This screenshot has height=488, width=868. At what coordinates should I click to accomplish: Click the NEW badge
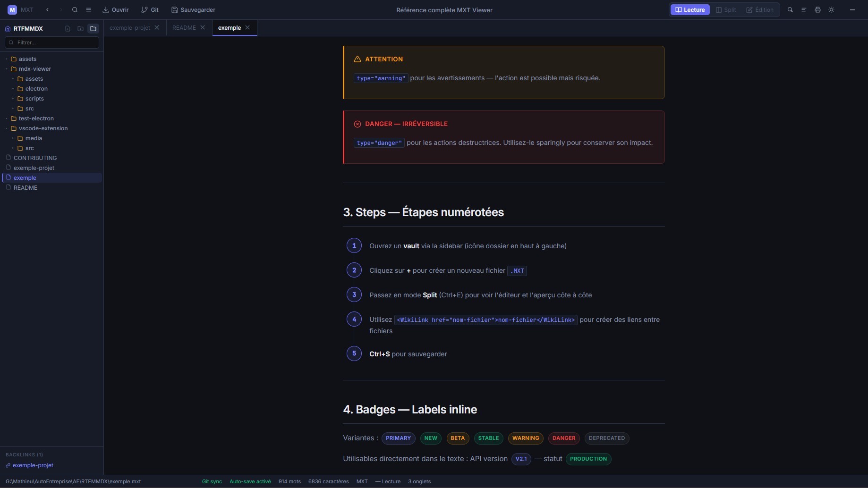tap(431, 438)
